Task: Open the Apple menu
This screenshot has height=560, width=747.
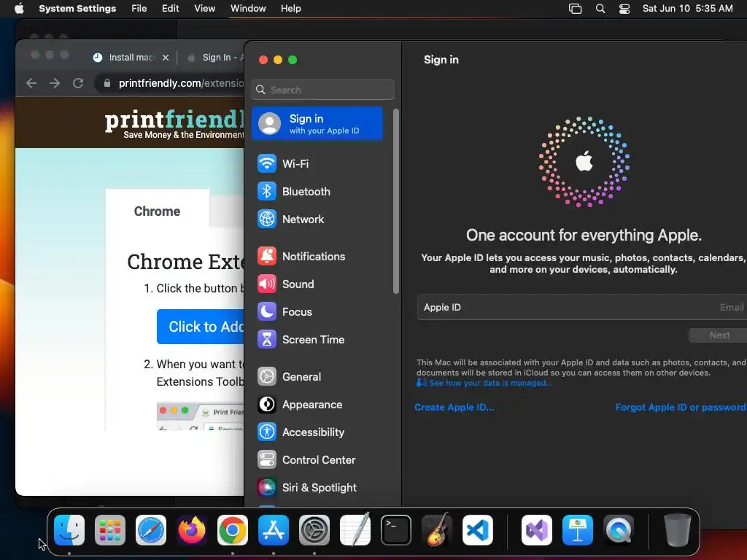Action: (x=19, y=9)
